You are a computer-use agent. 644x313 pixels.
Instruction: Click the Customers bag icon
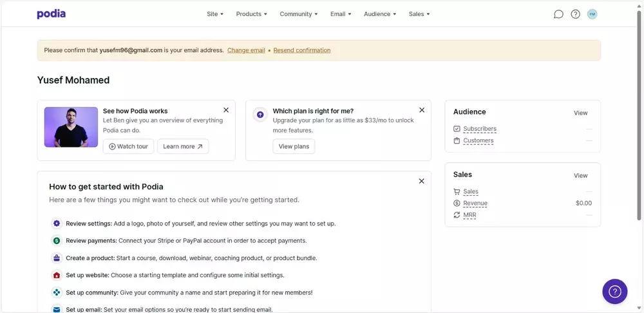pyautogui.click(x=457, y=140)
